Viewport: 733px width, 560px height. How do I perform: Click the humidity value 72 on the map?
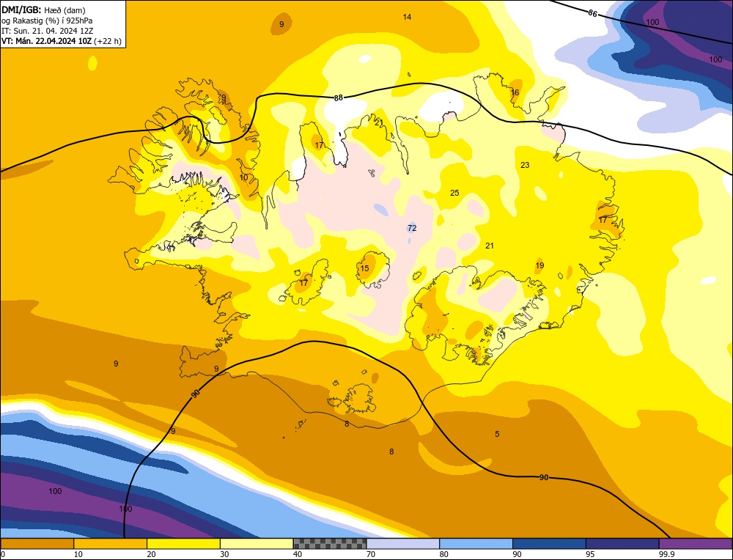(x=412, y=228)
